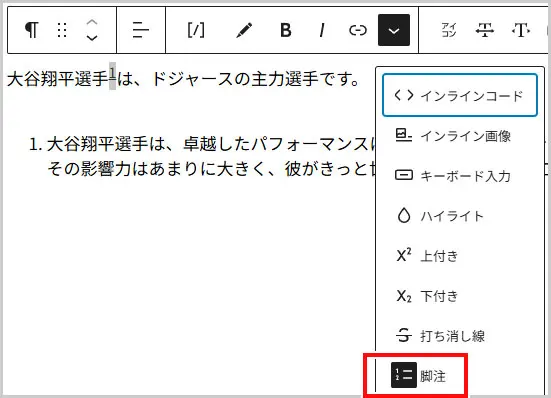The image size is (551, 398).
Task: Apply 打ち消し線 strikethrough format
Action: point(460,336)
